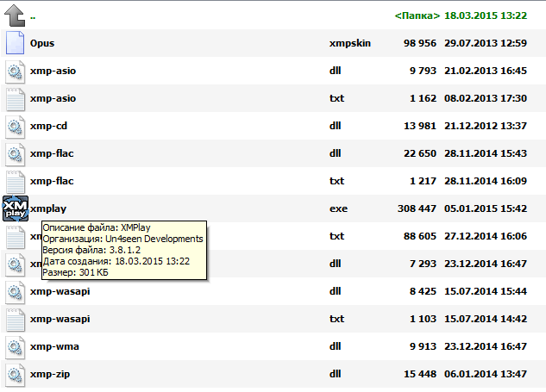The height and width of the screenshot is (392, 546).
Task: Click the <Папка> label in top row
Action: (417, 16)
